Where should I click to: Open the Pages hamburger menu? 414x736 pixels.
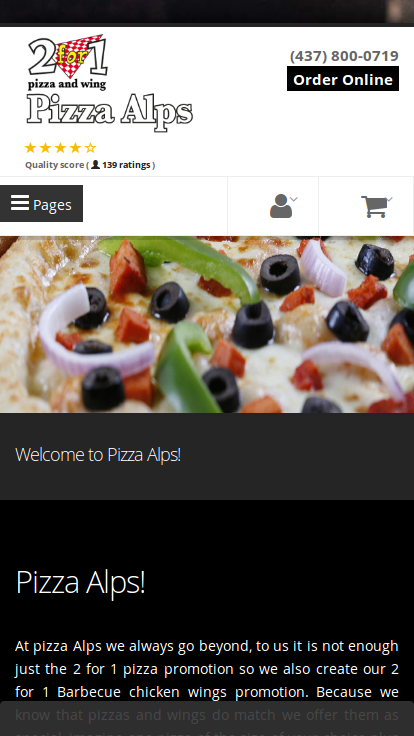point(41,204)
